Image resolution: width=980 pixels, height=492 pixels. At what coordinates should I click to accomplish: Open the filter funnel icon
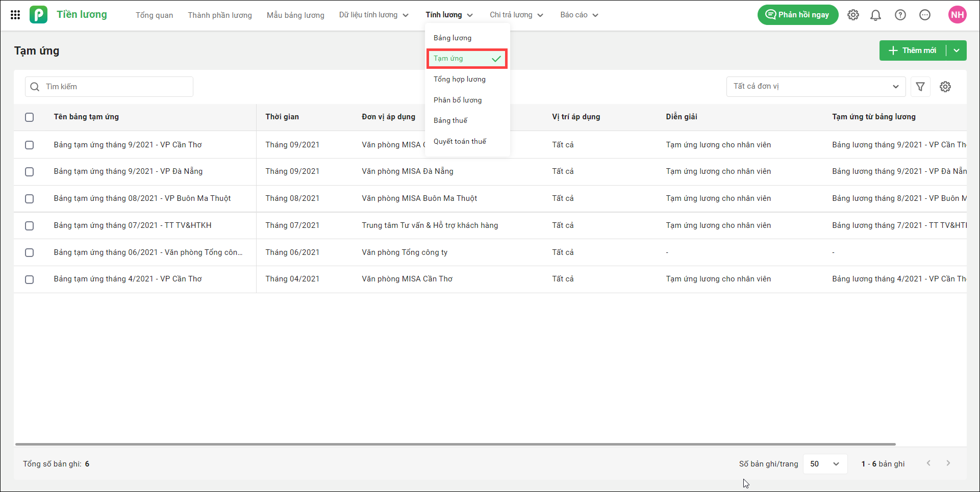920,87
